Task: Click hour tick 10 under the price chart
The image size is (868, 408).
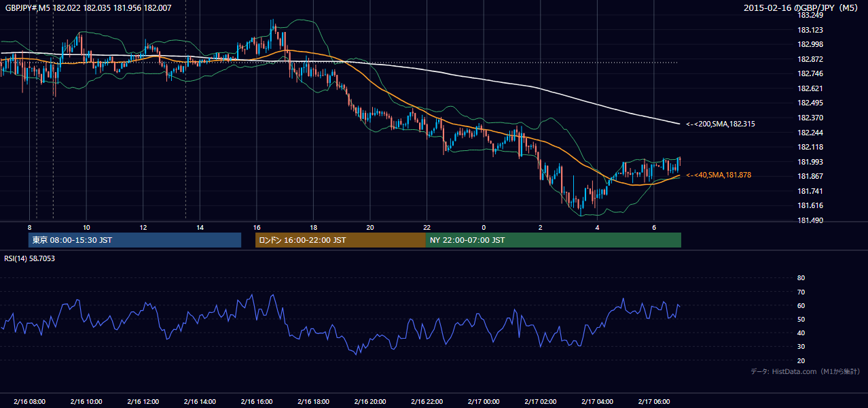Action: [x=86, y=226]
